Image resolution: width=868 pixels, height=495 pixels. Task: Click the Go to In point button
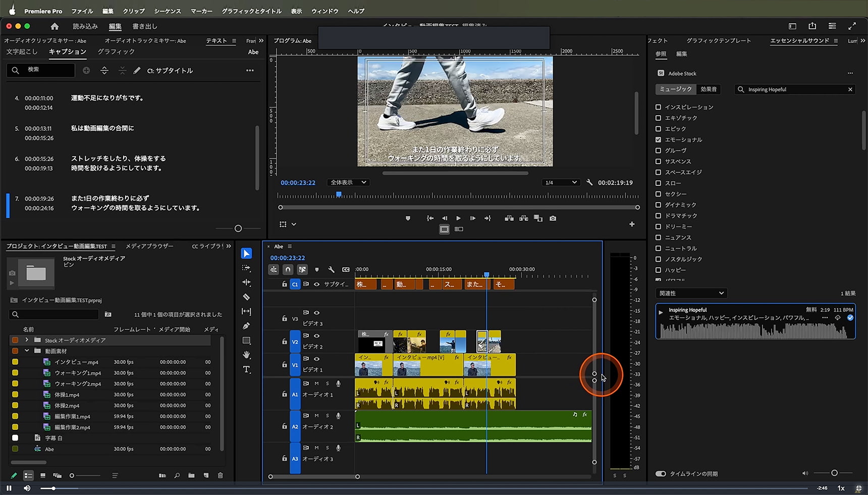430,218
